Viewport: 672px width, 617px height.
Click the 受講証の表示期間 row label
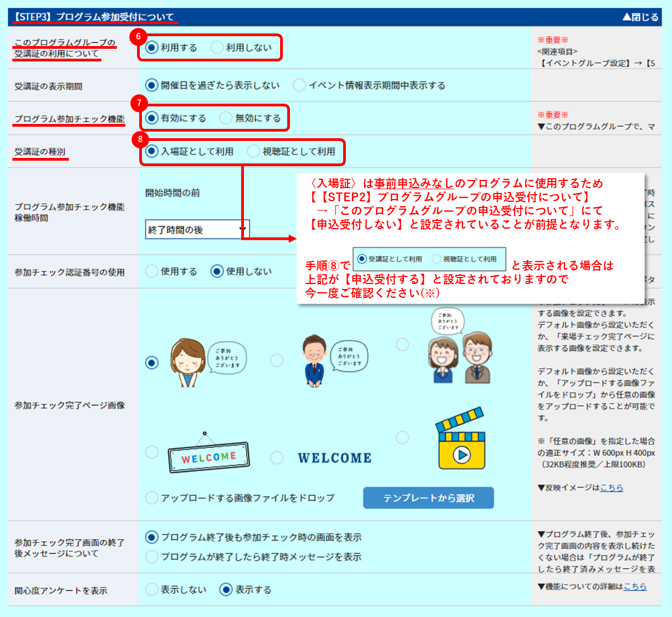click(48, 86)
